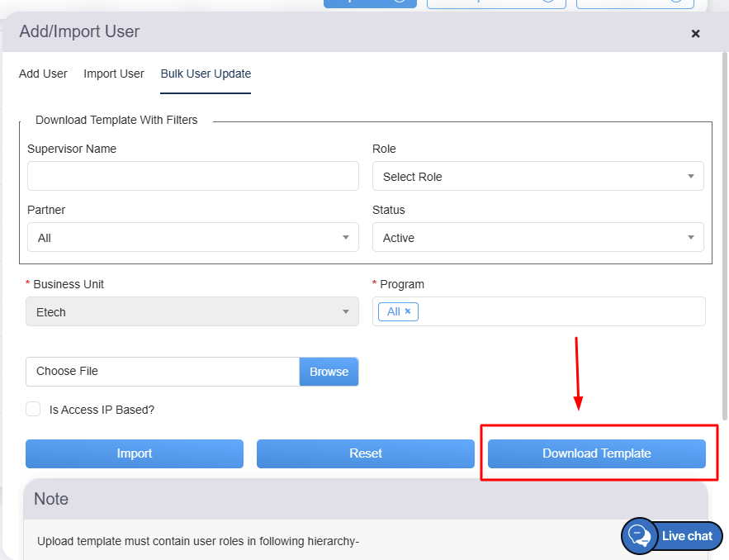Click Browse to pick a file
Viewport: 729px width, 560px height.
(329, 372)
